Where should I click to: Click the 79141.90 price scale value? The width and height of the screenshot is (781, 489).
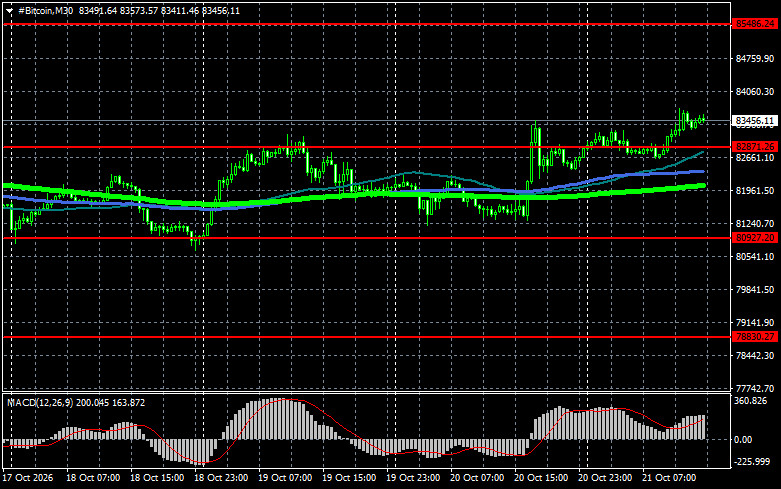[755, 323]
